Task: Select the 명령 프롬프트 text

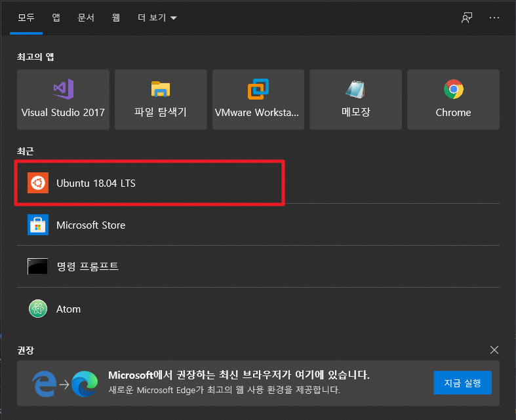Action: tap(88, 267)
